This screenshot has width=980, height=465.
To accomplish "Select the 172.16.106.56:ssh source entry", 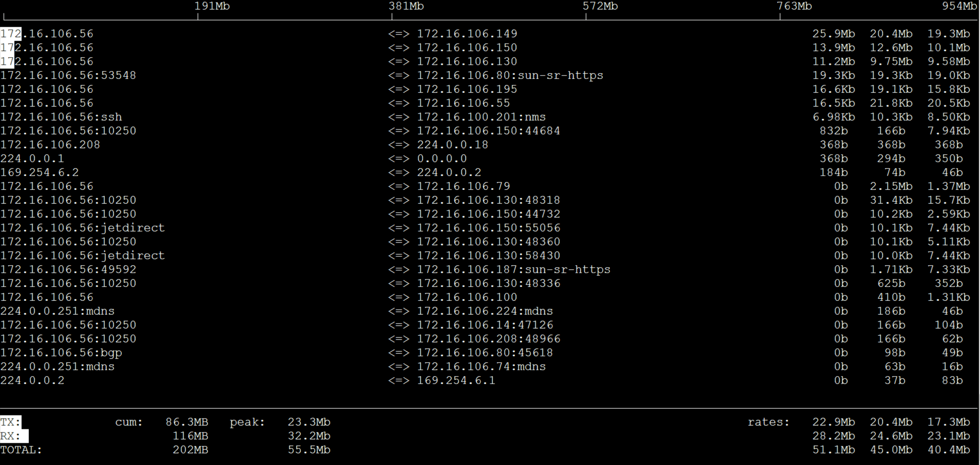I will pos(61,117).
